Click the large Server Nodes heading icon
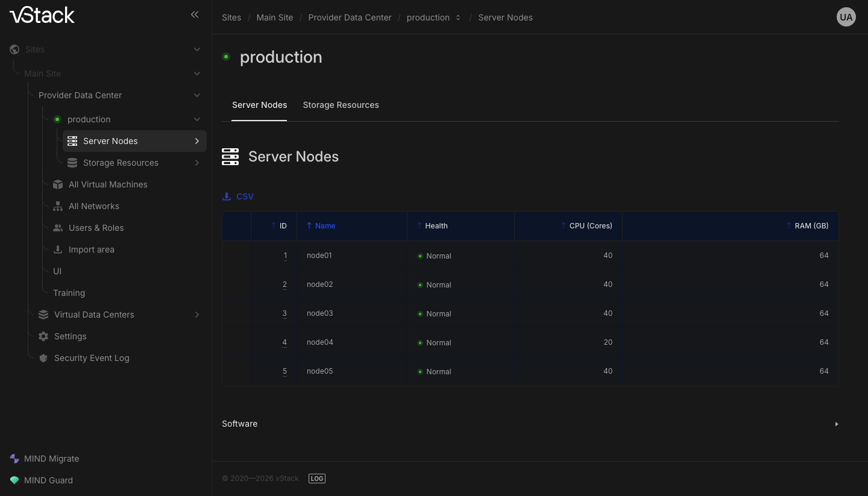The width and height of the screenshot is (868, 496). 230,157
